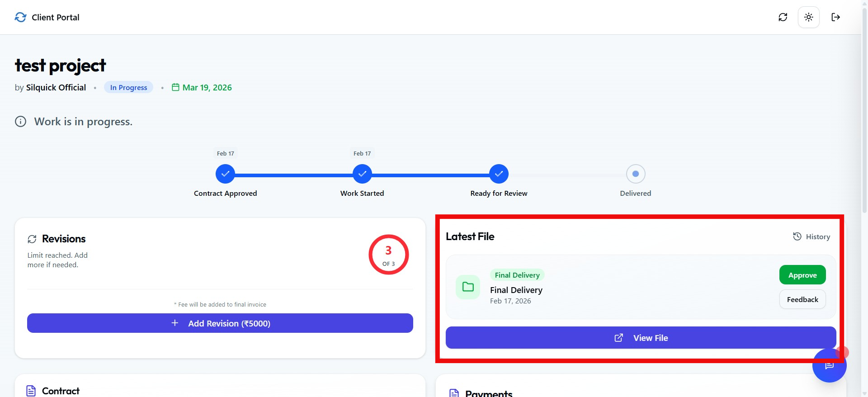Click the Client Portal logo icon
868x397 pixels.
20,17
